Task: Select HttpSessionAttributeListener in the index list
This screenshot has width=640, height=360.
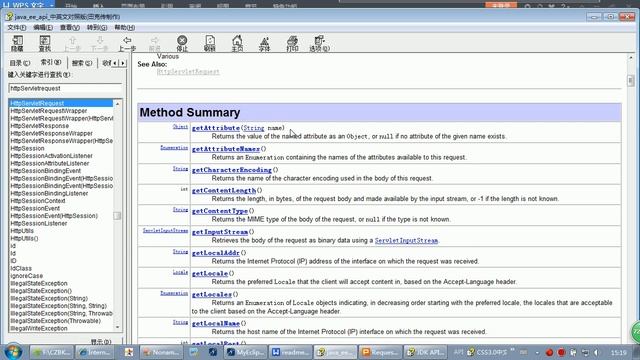Action: [x=50, y=163]
